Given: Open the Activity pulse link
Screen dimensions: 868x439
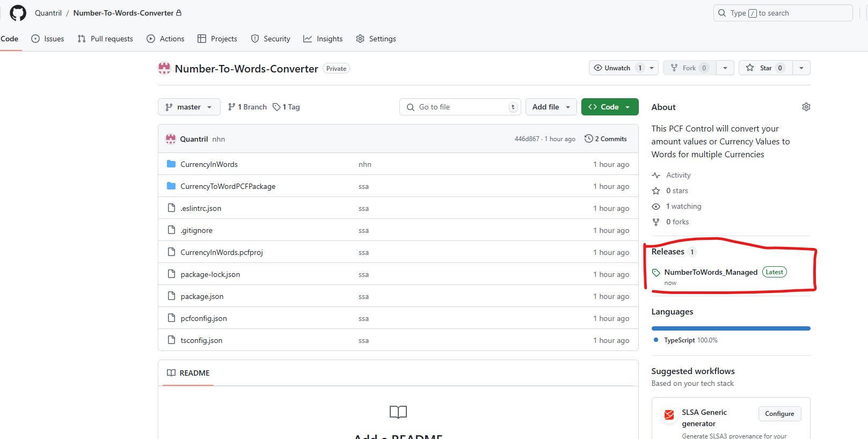Looking at the screenshot, I should (678, 175).
